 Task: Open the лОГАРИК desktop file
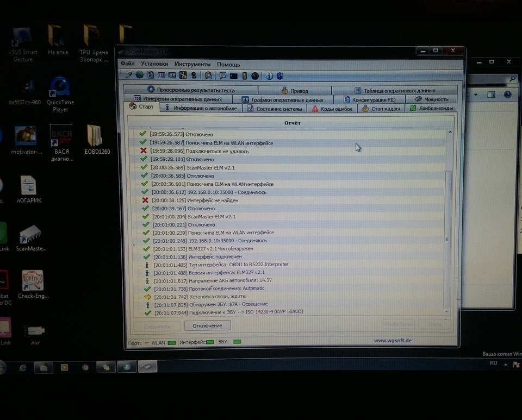tap(29, 189)
